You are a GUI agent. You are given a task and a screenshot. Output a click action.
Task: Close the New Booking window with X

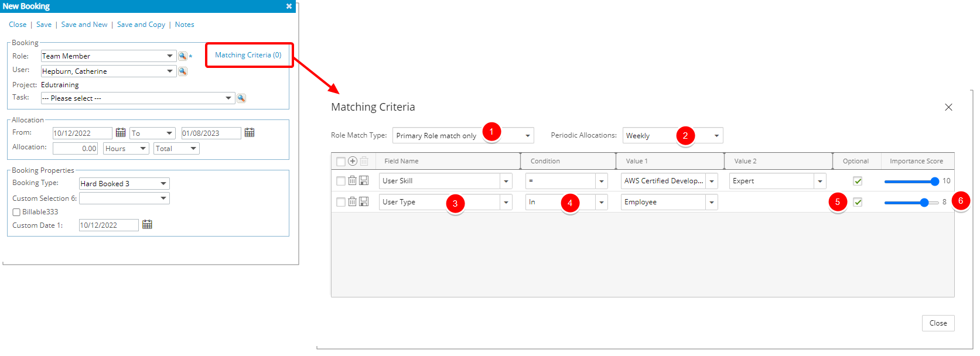coord(289,6)
